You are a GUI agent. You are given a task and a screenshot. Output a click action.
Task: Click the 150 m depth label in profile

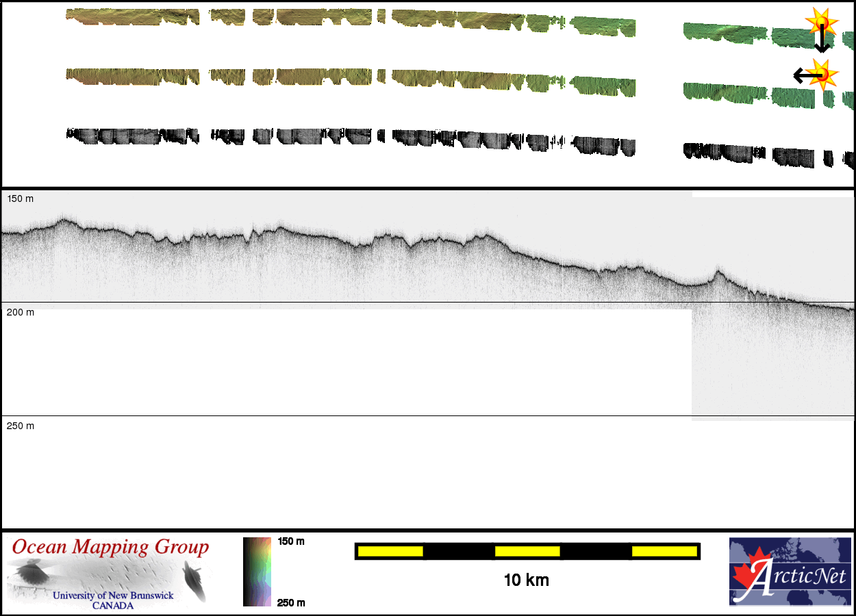(20, 198)
